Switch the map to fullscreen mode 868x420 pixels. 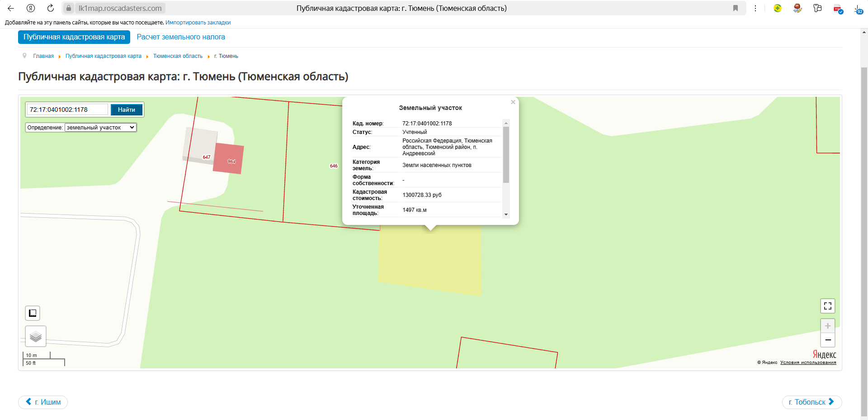point(828,306)
